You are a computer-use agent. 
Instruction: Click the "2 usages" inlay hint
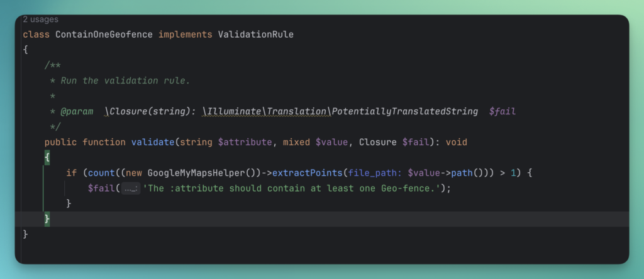point(40,19)
